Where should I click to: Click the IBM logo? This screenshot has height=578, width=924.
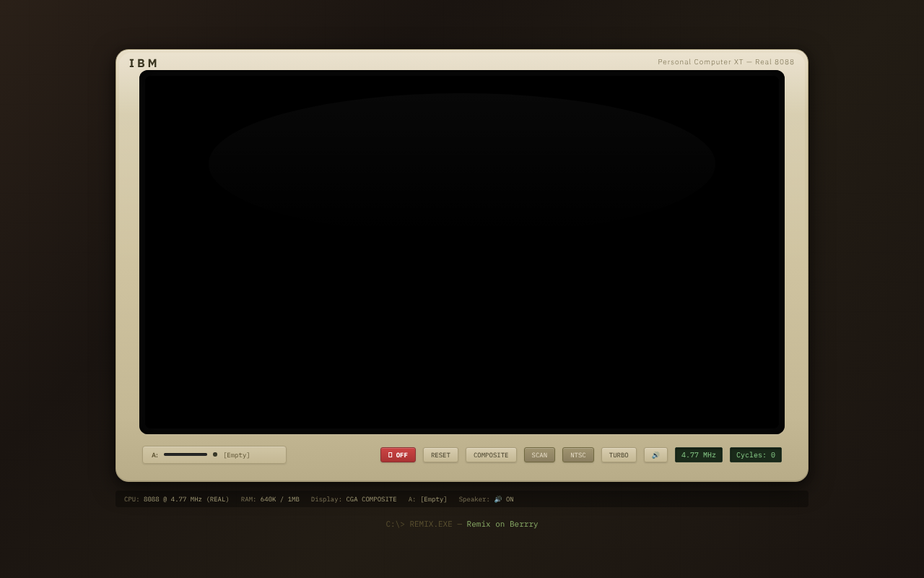pos(143,63)
